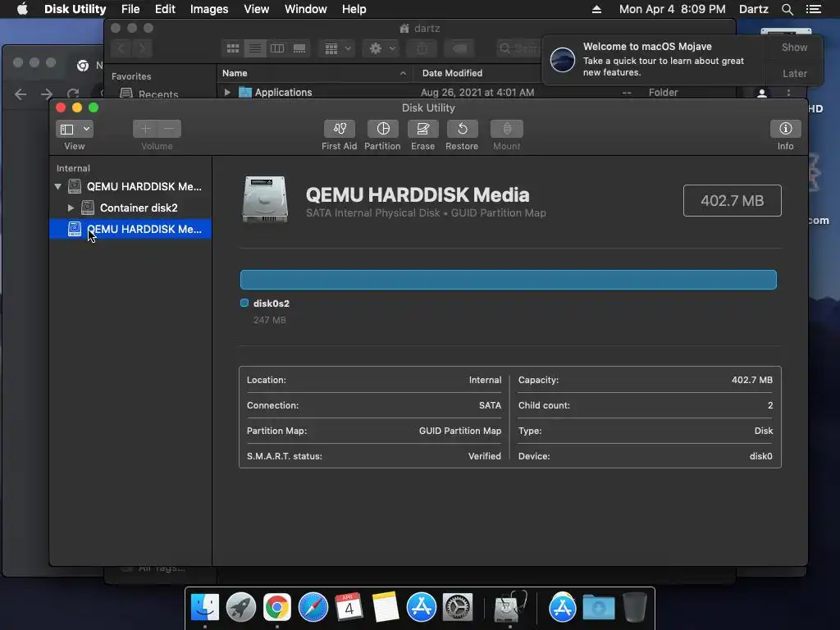Open Launchpad from the Dock
This screenshot has height=630, width=840.
(x=241, y=608)
